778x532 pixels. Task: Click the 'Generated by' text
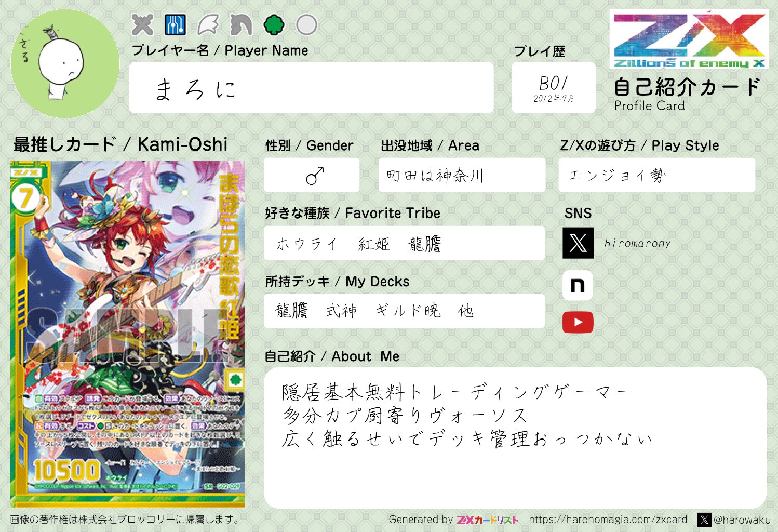coord(421,520)
